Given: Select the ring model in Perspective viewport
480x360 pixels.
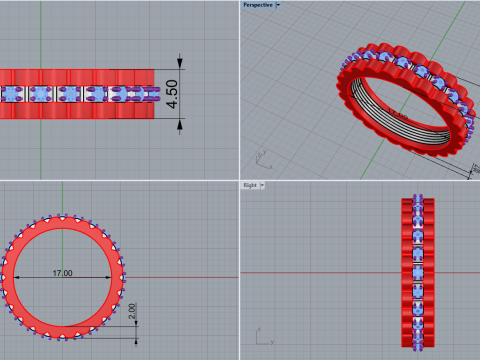Looking at the screenshot, I should click(407, 100).
